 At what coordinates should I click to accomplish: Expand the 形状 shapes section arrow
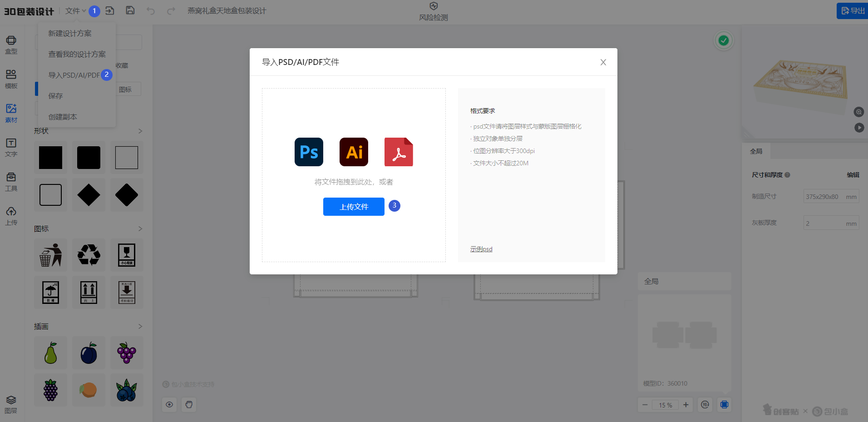pyautogui.click(x=140, y=131)
